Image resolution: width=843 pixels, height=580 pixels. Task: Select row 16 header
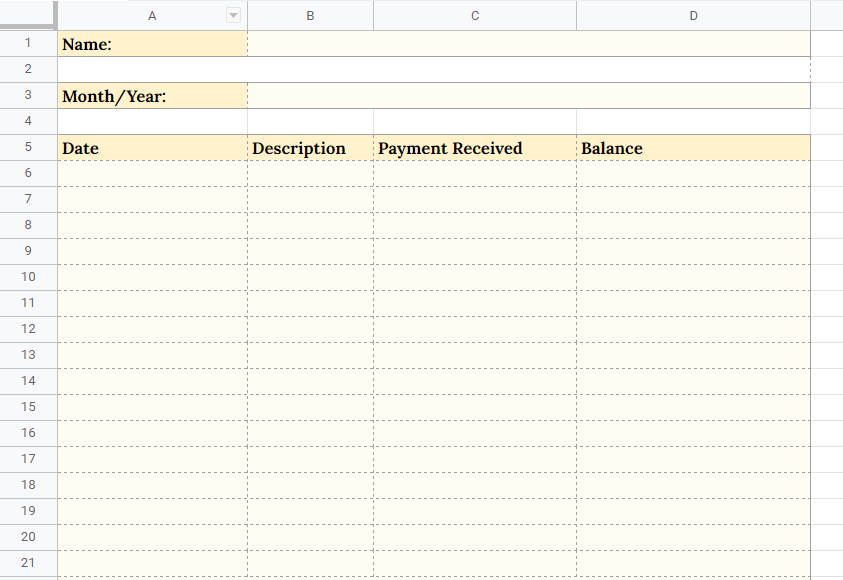point(28,433)
